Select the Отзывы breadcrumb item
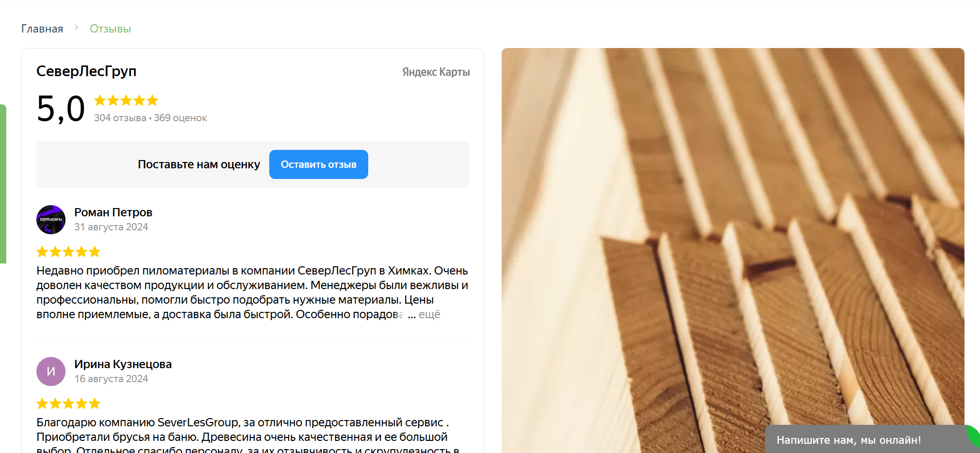 [x=110, y=29]
